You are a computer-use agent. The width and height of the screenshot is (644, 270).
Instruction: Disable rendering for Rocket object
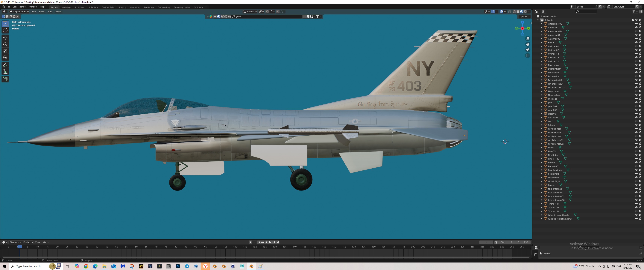click(x=640, y=163)
